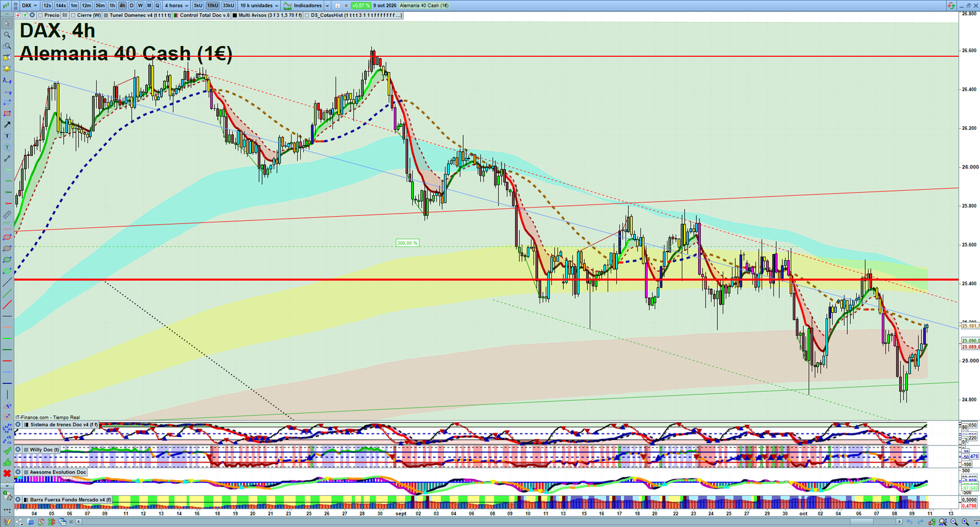Select the thick black arrow drawing tool
This screenshot has width=980, height=527.
(7, 125)
